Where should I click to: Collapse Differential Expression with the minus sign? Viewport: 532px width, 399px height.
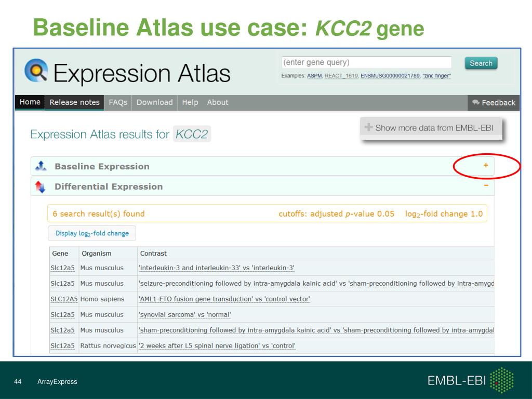click(x=486, y=185)
